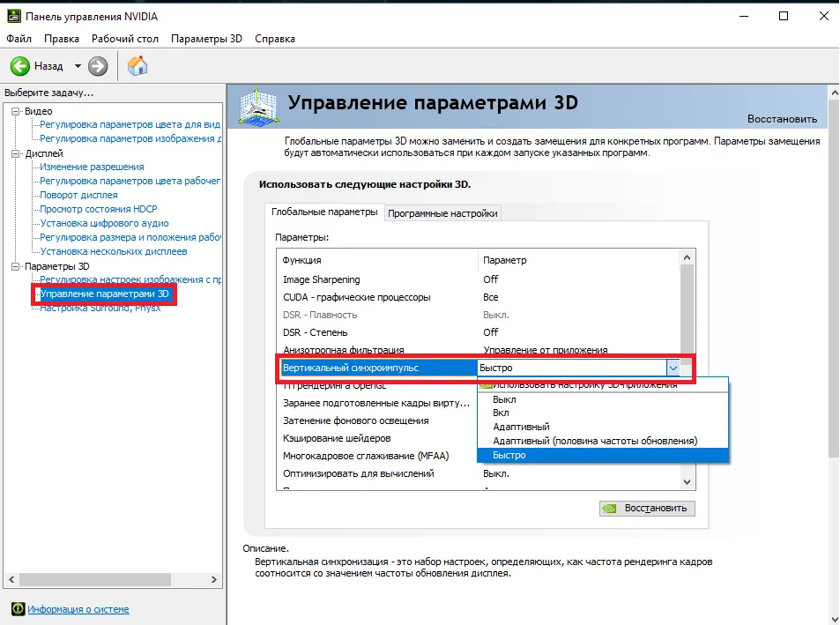This screenshot has height=625, width=840.
Task: Click the main panel scroll-up arrow
Action: (834, 92)
